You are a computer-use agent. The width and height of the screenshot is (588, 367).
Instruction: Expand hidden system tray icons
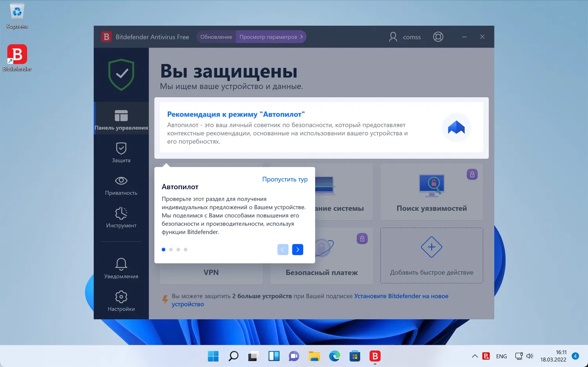click(x=475, y=356)
